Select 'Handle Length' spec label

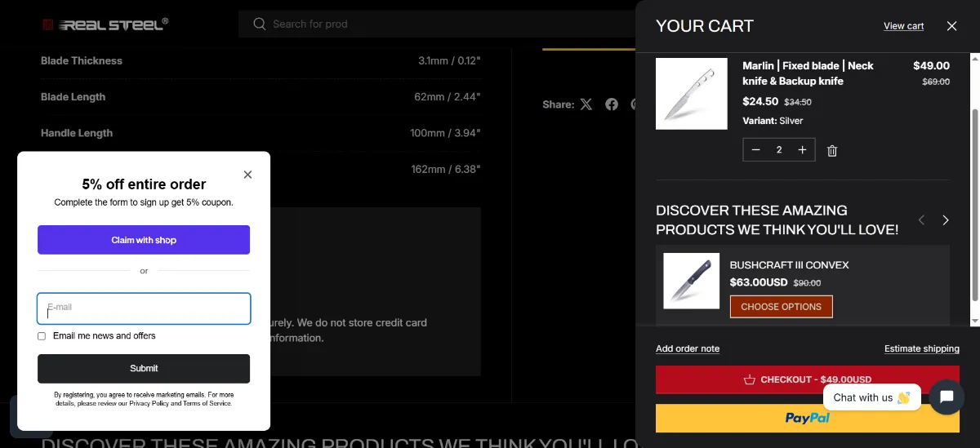coord(77,133)
